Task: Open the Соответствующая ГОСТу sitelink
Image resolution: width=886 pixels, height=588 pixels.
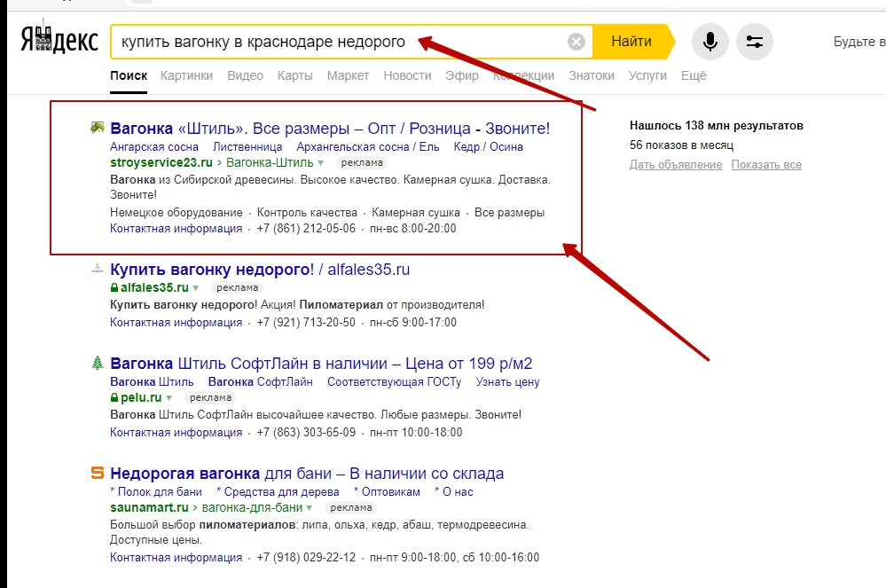Action: click(395, 382)
